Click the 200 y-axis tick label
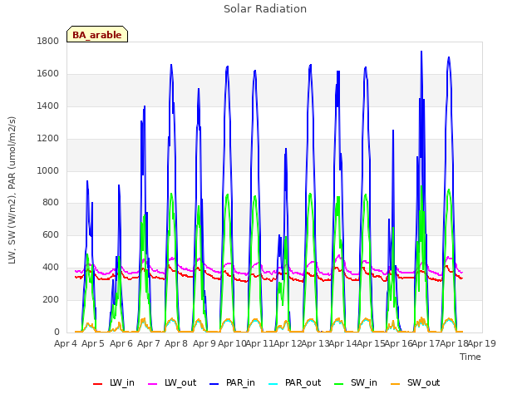The image size is (532, 399). 51,299
